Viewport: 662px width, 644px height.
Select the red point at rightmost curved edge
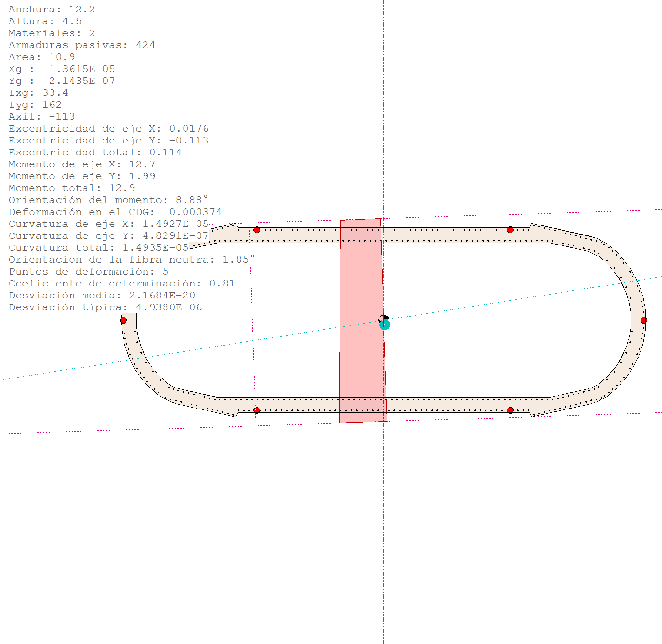[x=643, y=320]
